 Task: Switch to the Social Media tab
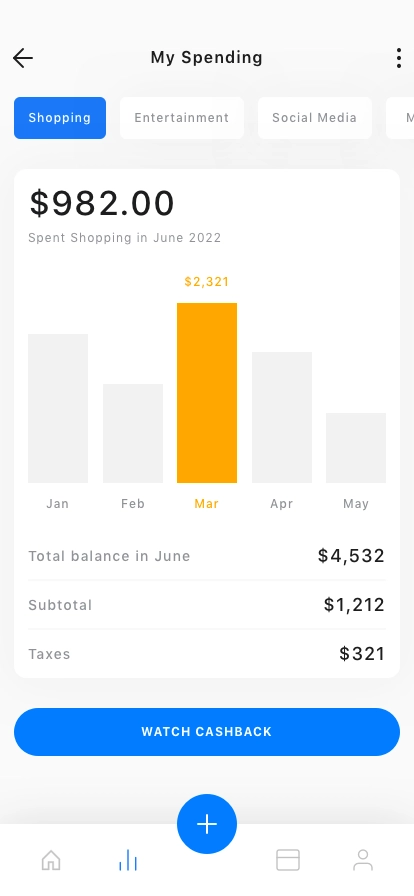pos(315,118)
